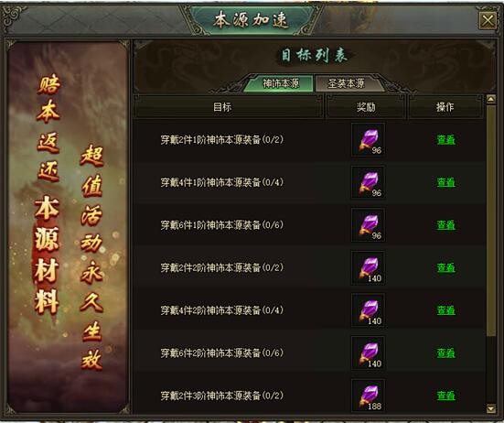Switch to the 圣装本源 tab

tap(347, 83)
